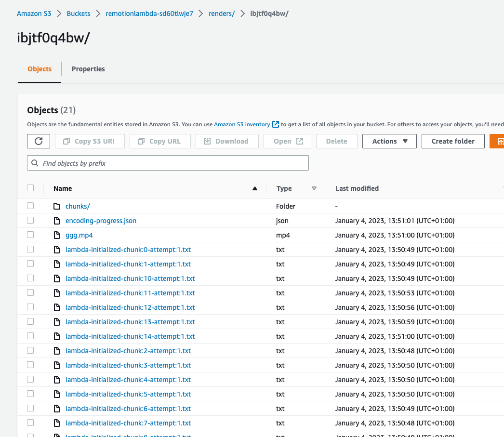Sort by Name using the ascending arrow

[255, 188]
